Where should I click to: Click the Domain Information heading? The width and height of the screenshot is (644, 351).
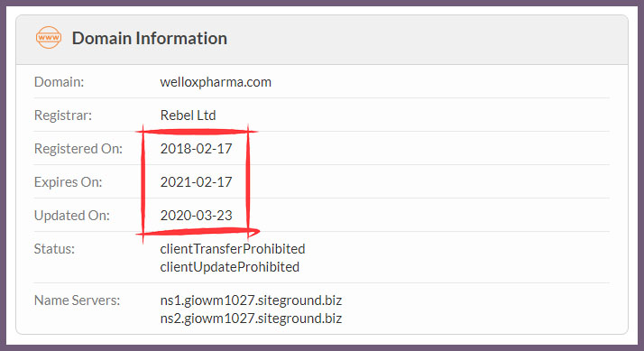pyautogui.click(x=150, y=38)
